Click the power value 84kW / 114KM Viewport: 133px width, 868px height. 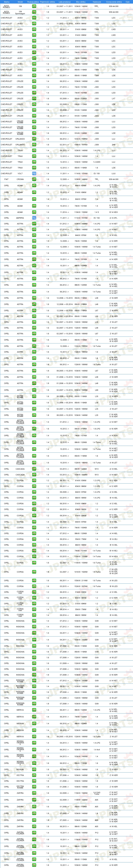pyautogui.click(x=81, y=429)
